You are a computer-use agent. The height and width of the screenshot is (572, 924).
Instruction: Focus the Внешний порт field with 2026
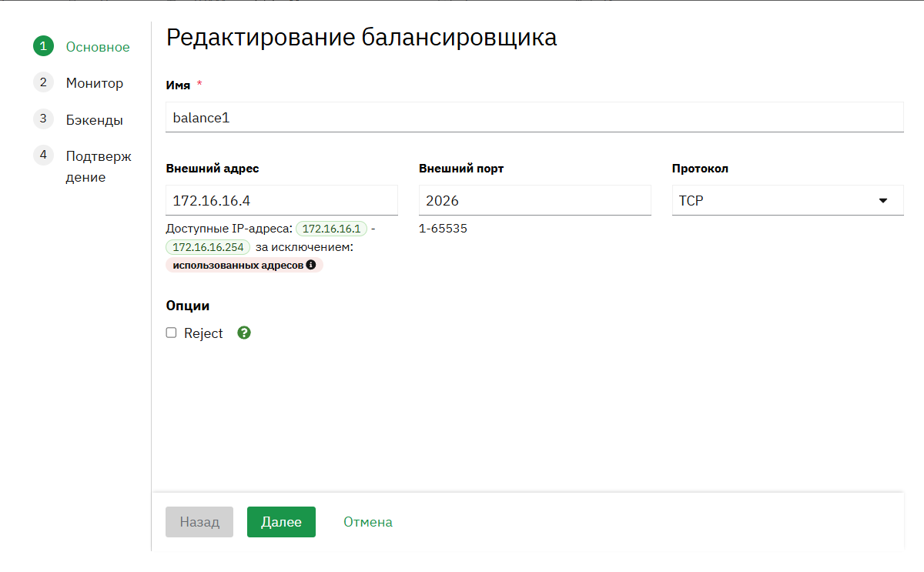point(535,200)
